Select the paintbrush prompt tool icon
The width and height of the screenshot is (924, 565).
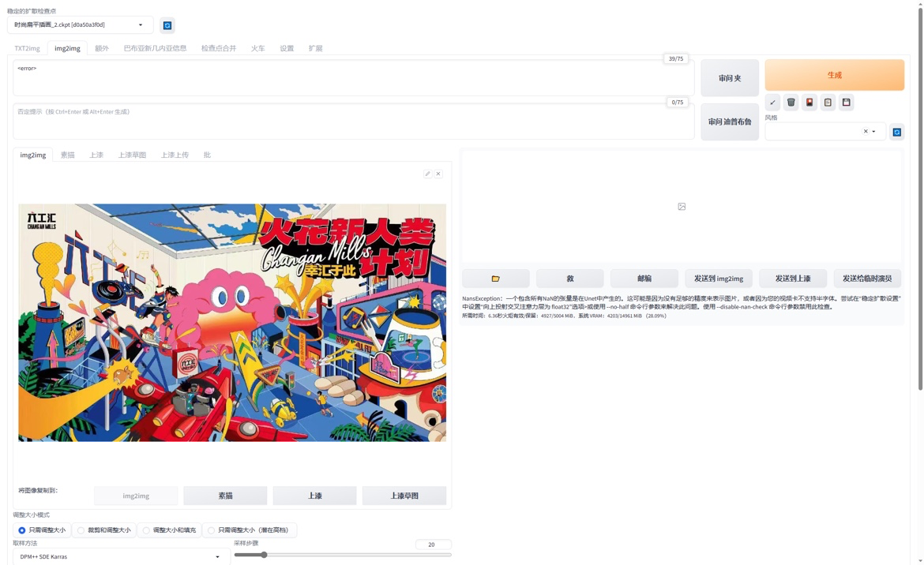pyautogui.click(x=772, y=102)
